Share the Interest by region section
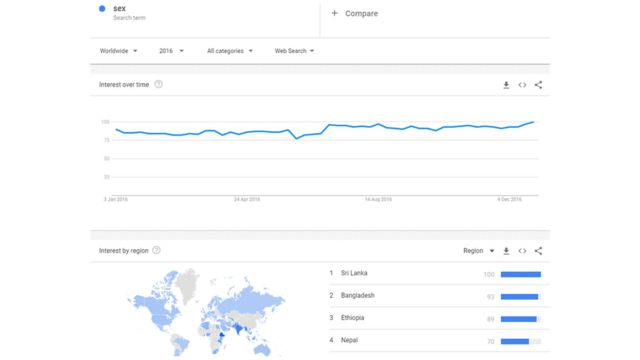 538,251
